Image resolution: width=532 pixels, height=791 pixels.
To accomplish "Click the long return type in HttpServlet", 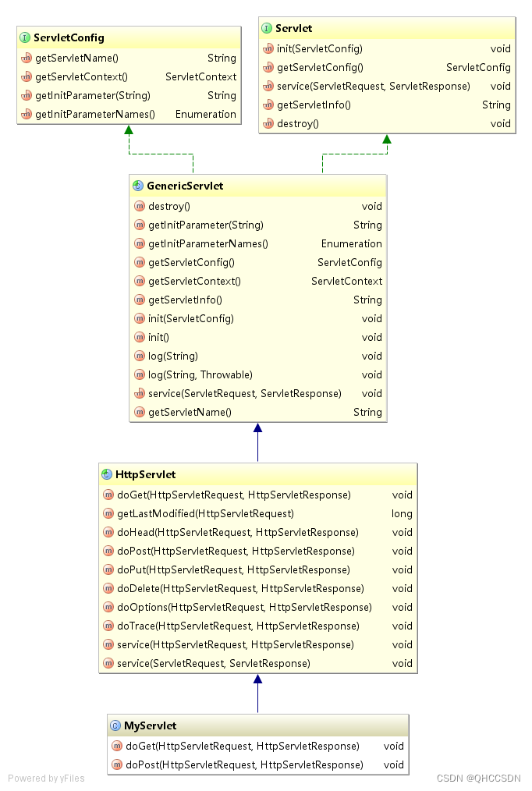I will point(402,513).
